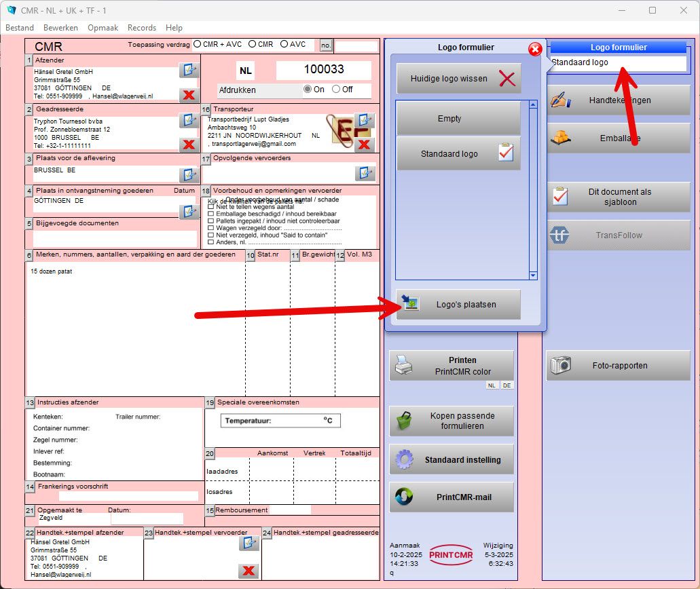Click the edit icon for Afzender

[x=188, y=70]
